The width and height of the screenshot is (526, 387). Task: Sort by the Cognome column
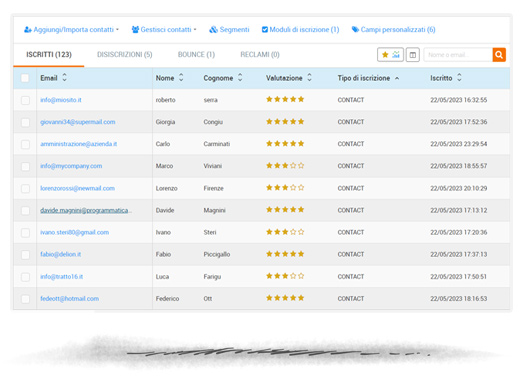pyautogui.click(x=223, y=78)
